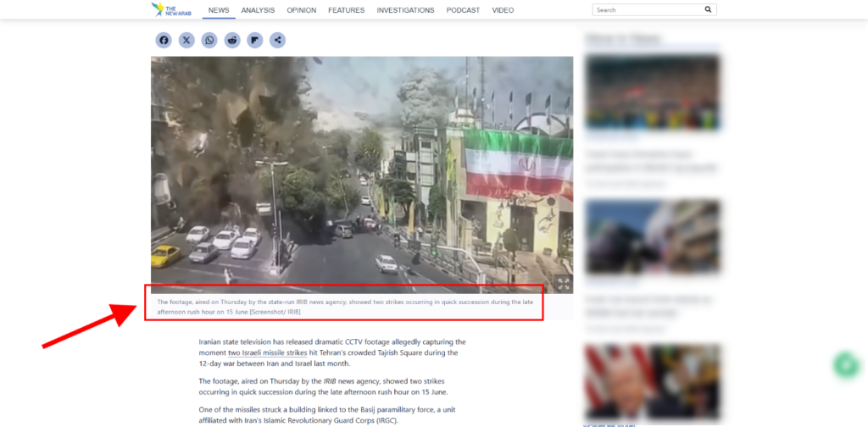
Task: Expand the article image to fullscreen
Action: pyautogui.click(x=563, y=284)
